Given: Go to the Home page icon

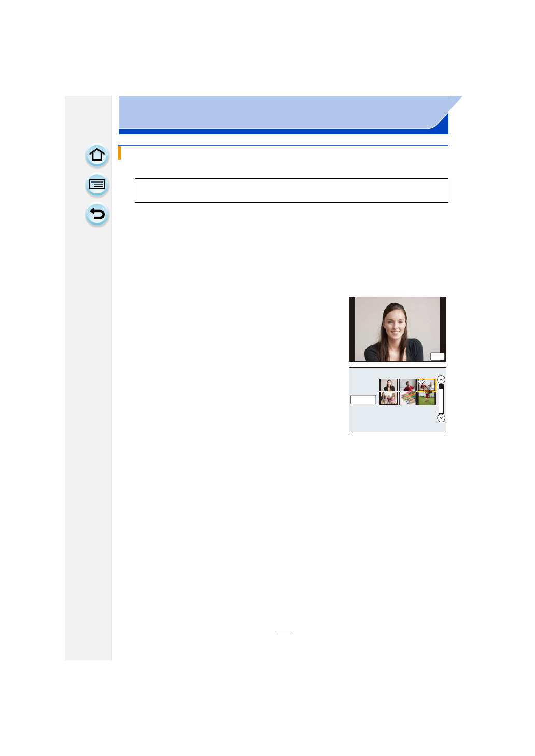Looking at the screenshot, I should 97,155.
